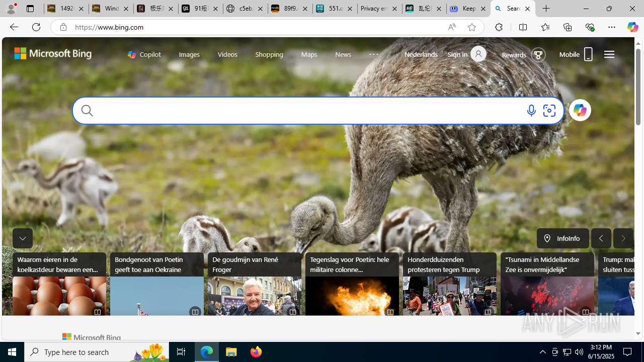Toggle Read aloud icon in address bar
The width and height of the screenshot is (644, 362).
coord(452,27)
